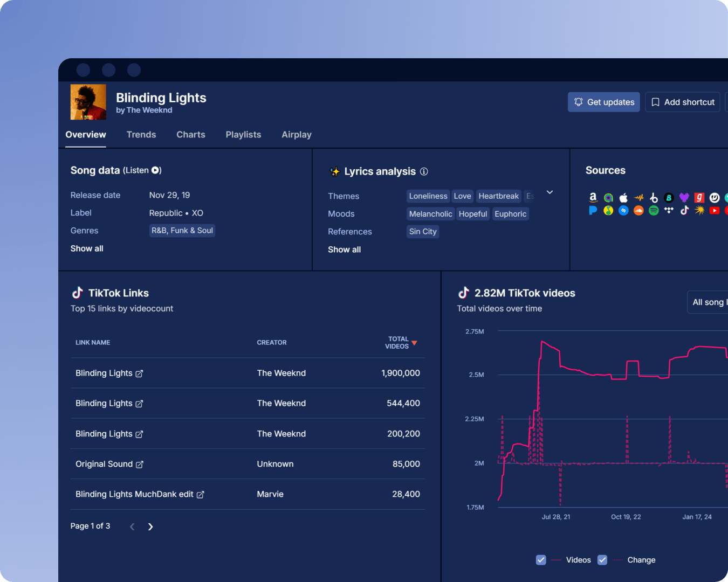Open the Spotify source icon
The image size is (728, 582).
pos(654,211)
